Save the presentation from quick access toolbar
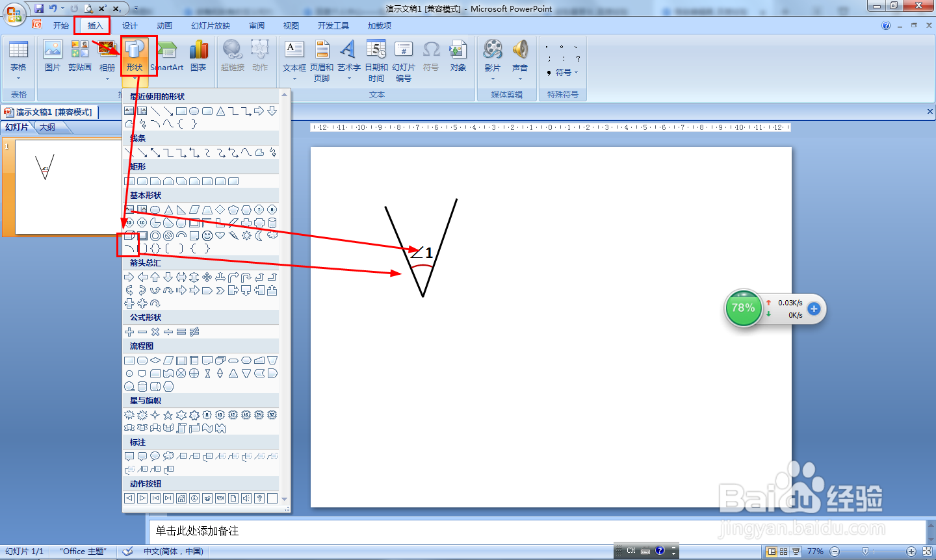Image resolution: width=936 pixels, height=560 pixels. 39,8
